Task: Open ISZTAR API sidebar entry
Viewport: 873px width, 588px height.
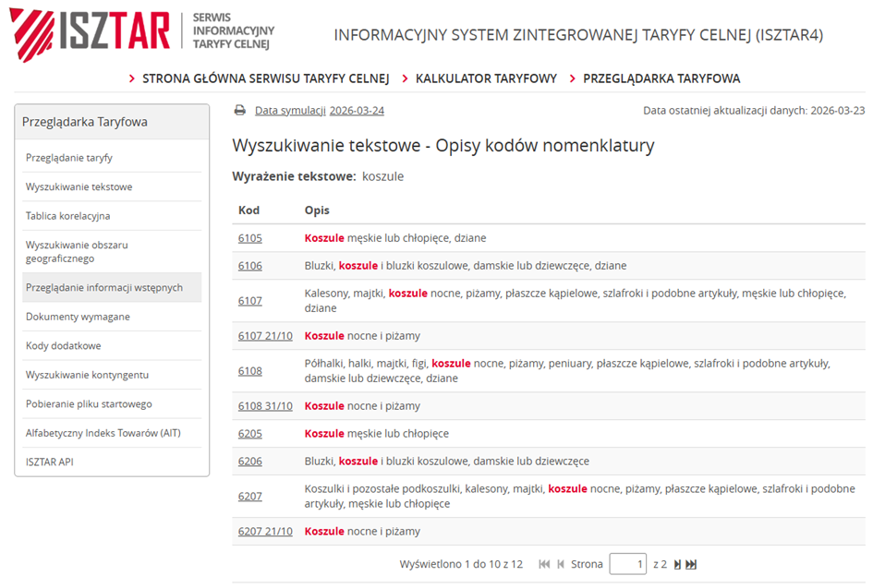Action: pyautogui.click(x=50, y=462)
